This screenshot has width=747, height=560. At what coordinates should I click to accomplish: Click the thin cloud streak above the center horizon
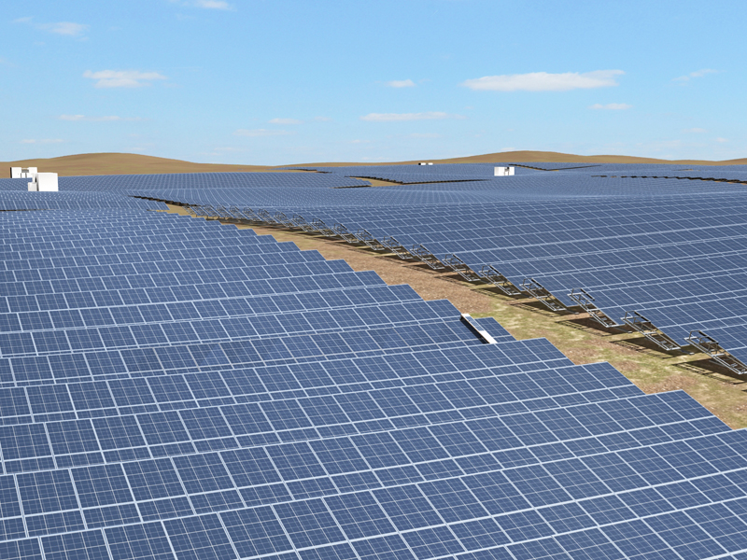(x=406, y=117)
